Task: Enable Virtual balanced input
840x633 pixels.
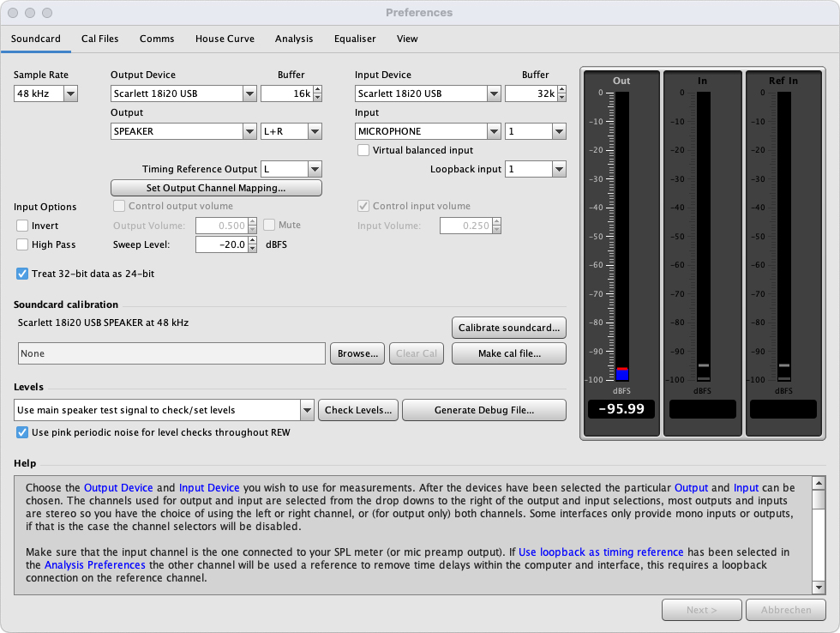Action: 363,150
